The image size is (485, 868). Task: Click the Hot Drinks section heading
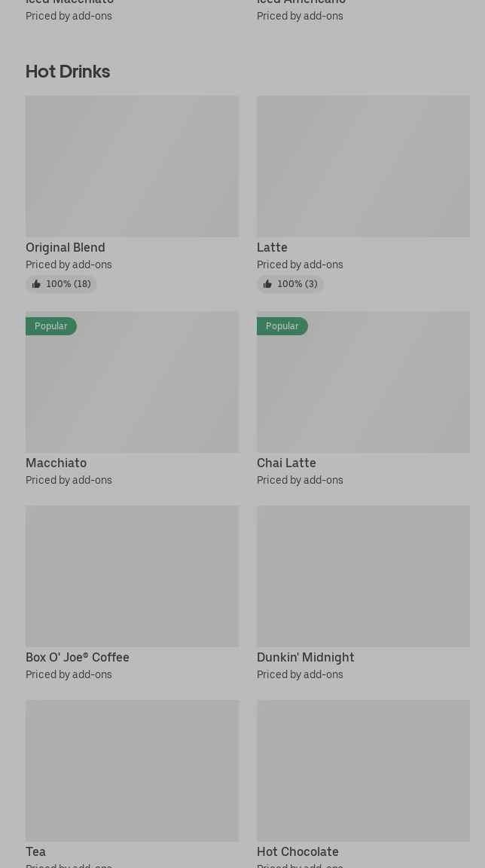point(68,72)
